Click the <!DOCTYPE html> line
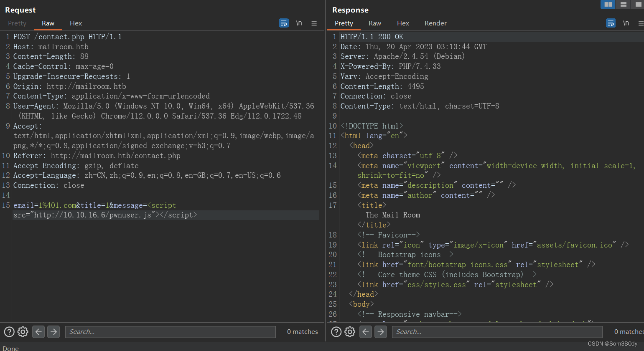Viewport: 644px width, 351px height. [372, 126]
